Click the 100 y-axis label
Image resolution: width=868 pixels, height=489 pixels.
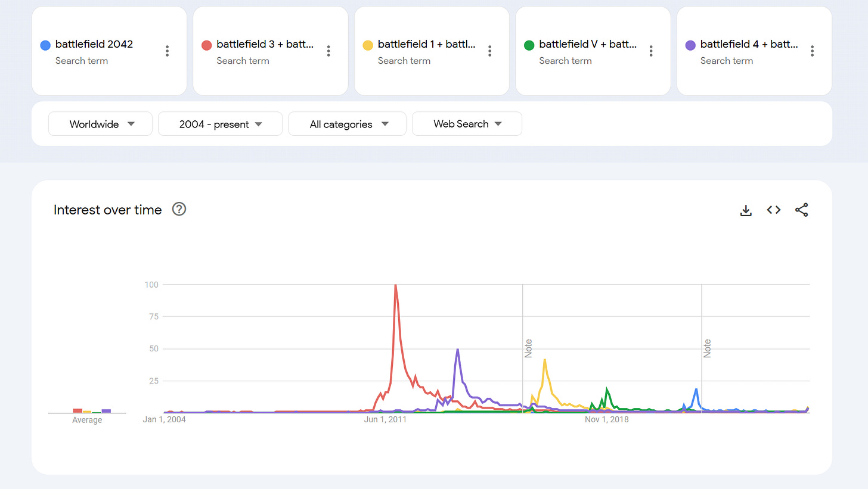(151, 285)
